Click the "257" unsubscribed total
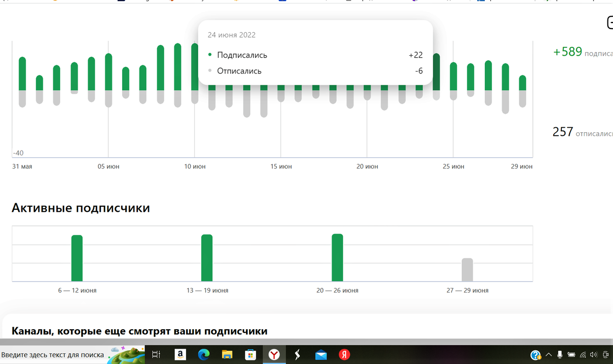The height and width of the screenshot is (364, 613). pyautogui.click(x=562, y=132)
